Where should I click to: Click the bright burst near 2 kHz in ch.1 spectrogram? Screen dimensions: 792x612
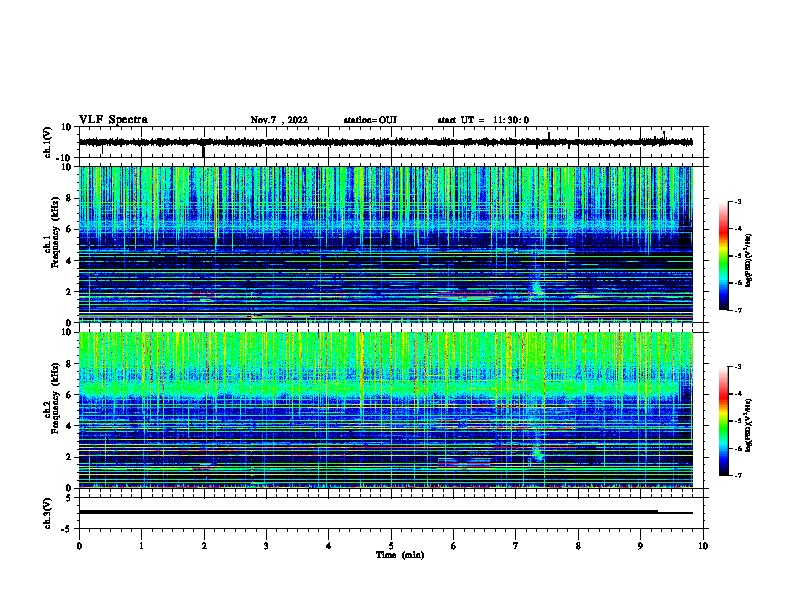click(537, 288)
